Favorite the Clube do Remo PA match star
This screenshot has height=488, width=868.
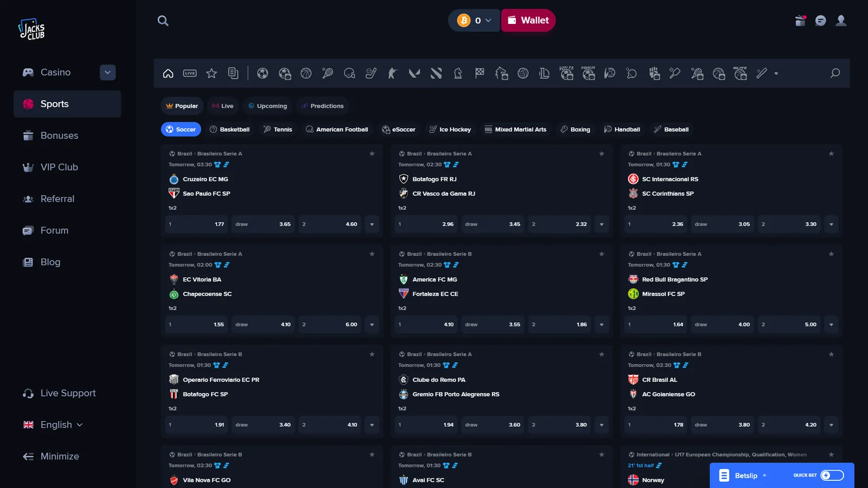pos(602,354)
